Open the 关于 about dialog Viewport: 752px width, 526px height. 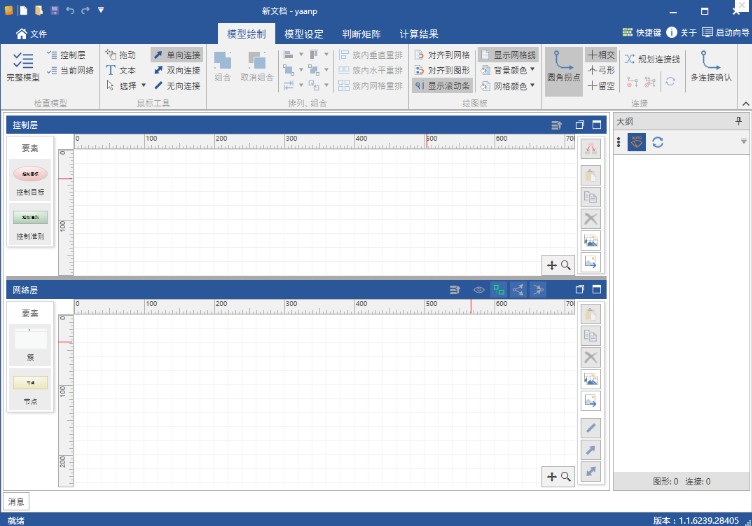click(x=682, y=33)
